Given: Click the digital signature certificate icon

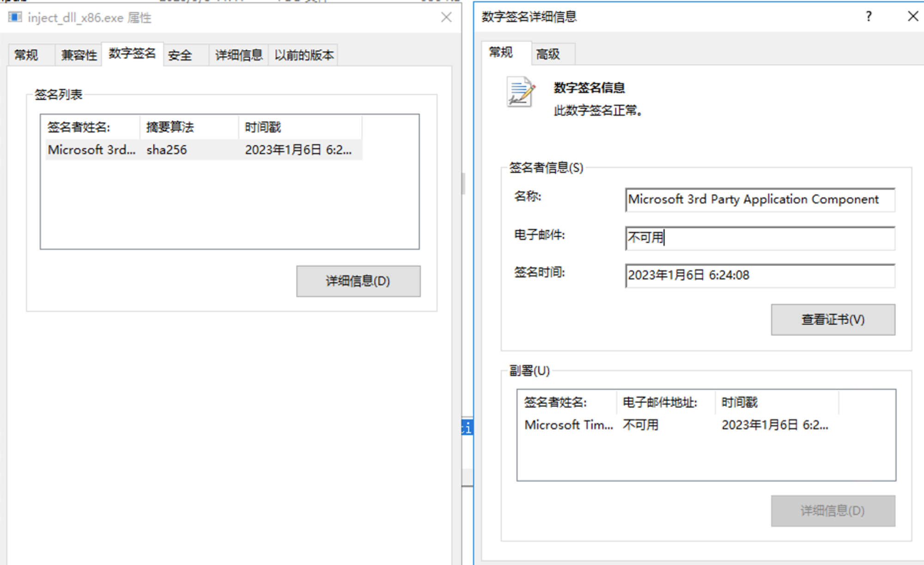Looking at the screenshot, I should tap(521, 92).
